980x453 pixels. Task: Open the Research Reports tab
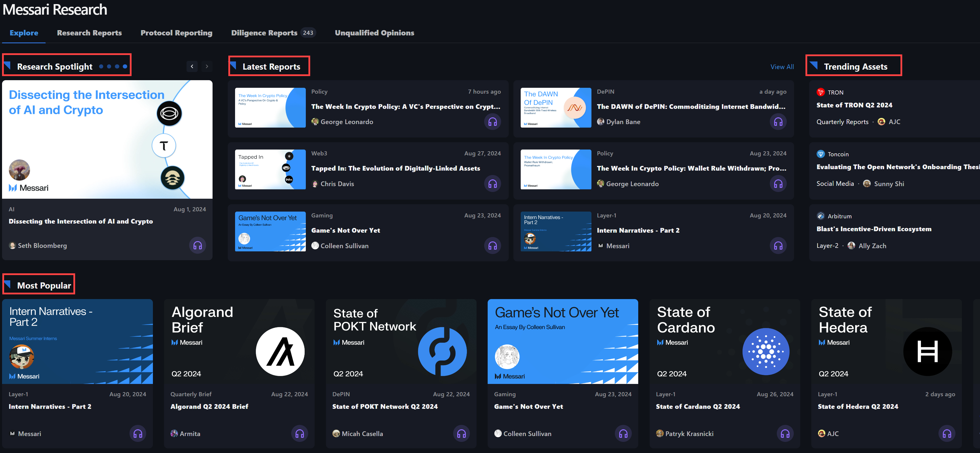pos(89,33)
